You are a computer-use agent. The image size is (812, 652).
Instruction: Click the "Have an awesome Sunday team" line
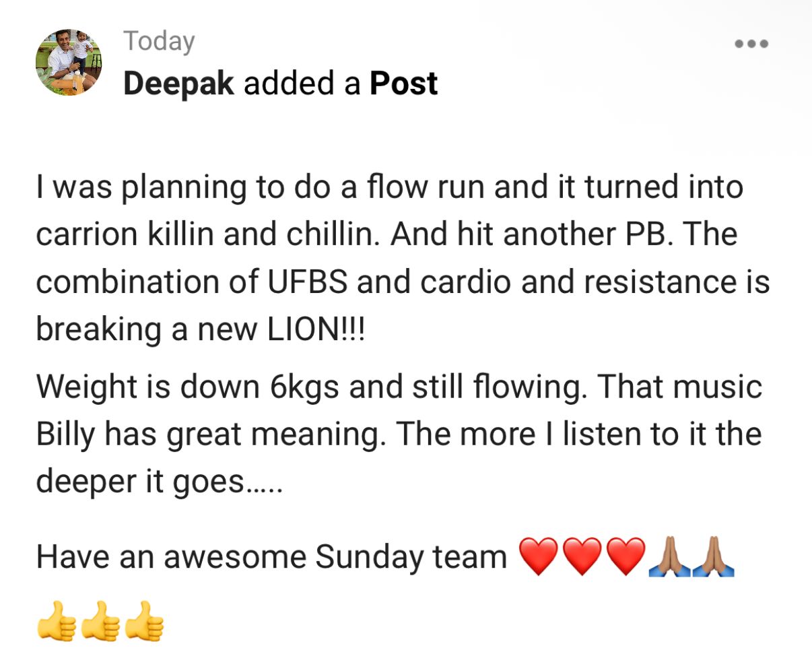pos(272,558)
